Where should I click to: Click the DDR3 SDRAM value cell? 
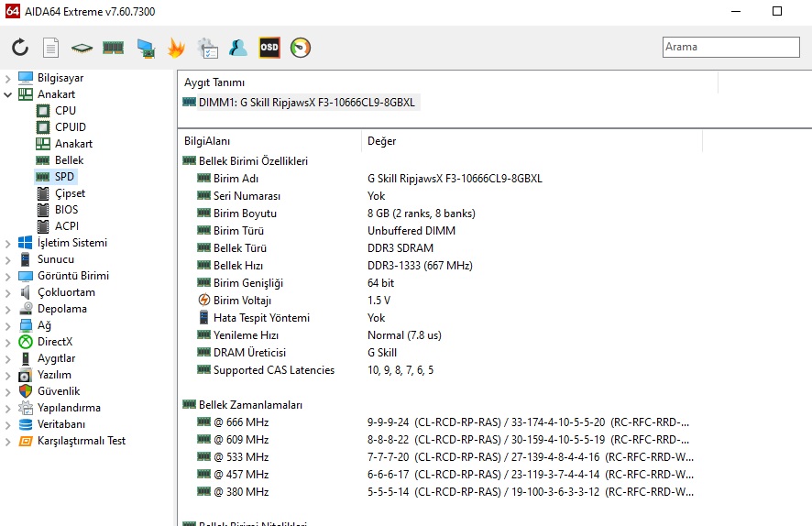pos(401,248)
